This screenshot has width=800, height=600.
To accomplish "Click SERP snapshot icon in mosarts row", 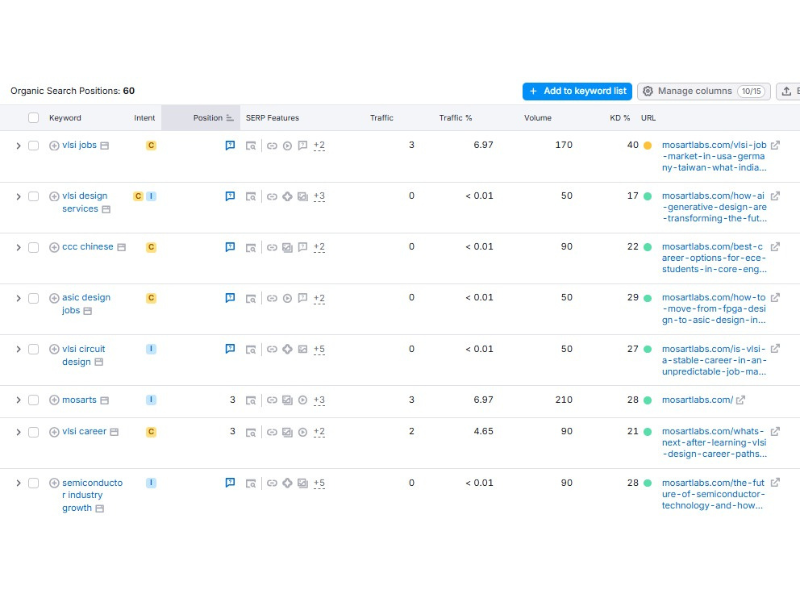I will tap(251, 400).
